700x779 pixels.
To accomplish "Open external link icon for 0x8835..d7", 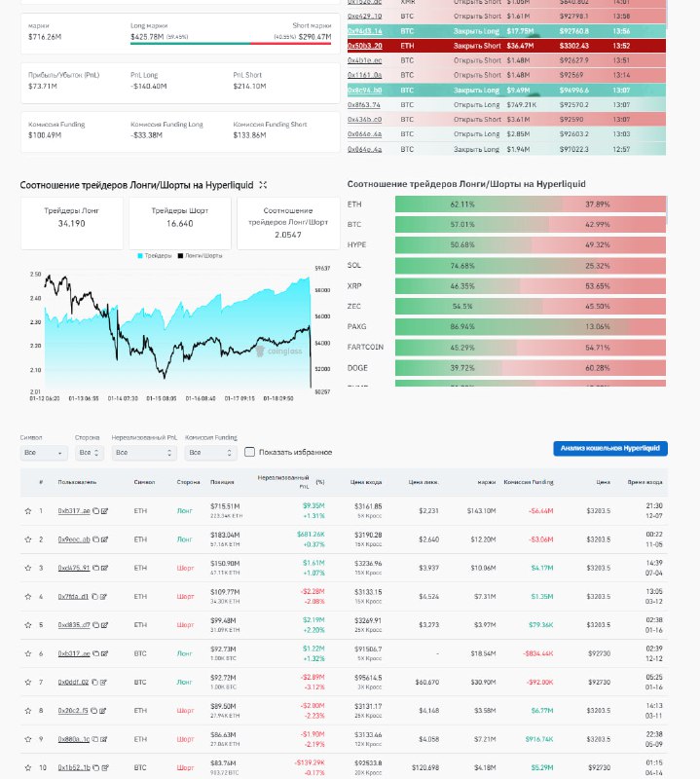I will (104, 624).
